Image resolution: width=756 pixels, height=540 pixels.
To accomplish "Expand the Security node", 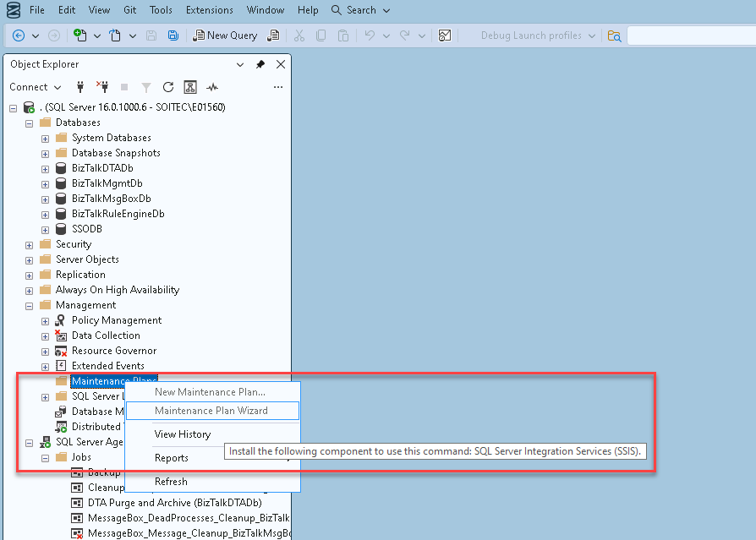I will click(x=30, y=245).
